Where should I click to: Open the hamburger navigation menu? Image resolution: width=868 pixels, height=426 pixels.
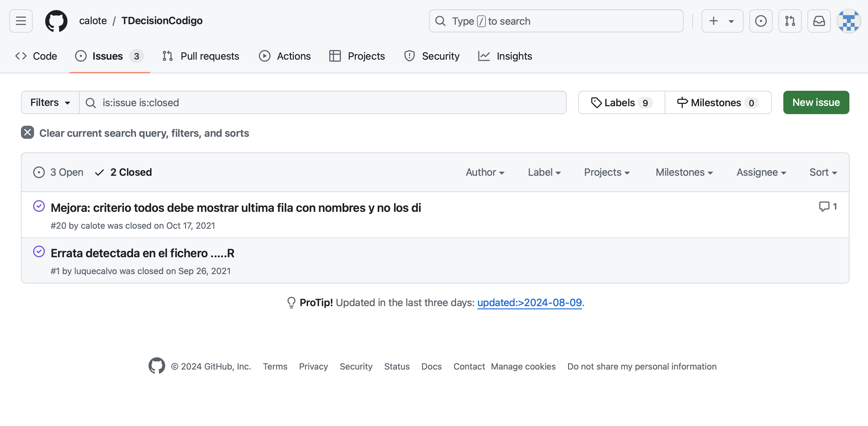pyautogui.click(x=21, y=21)
